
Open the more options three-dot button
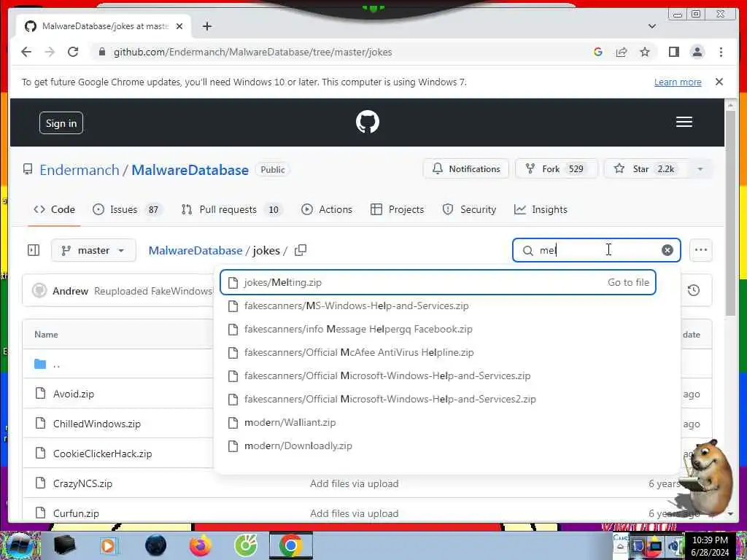coord(700,250)
